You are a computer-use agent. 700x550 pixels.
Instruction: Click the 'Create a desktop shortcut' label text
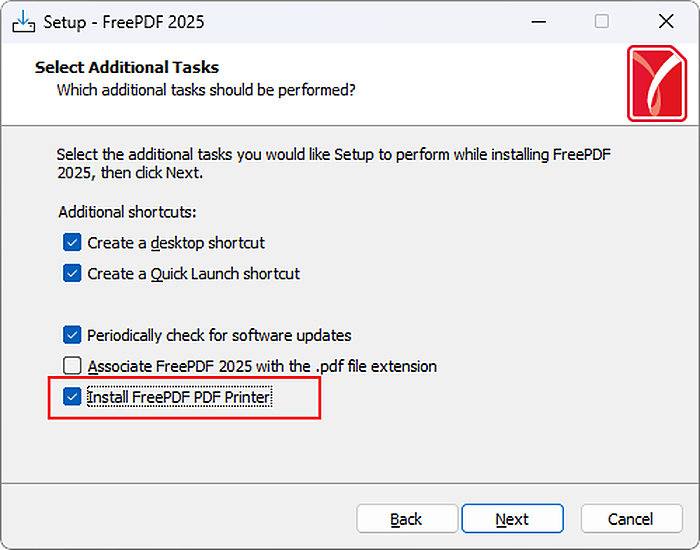[x=176, y=243]
